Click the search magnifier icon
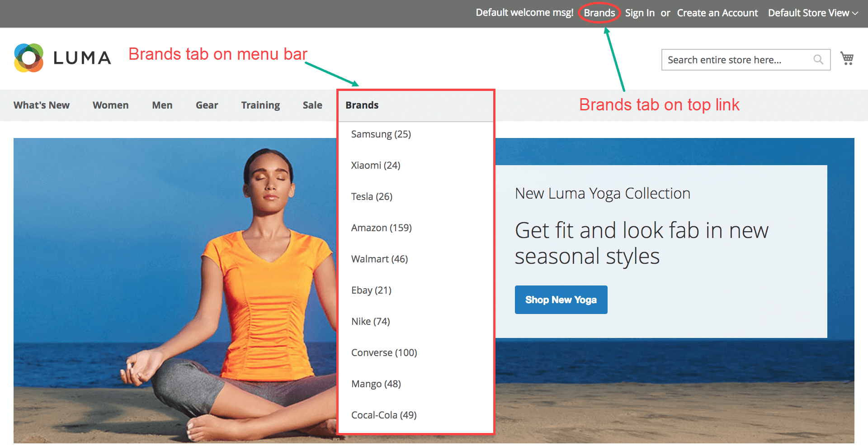The image size is (868, 447). point(818,59)
